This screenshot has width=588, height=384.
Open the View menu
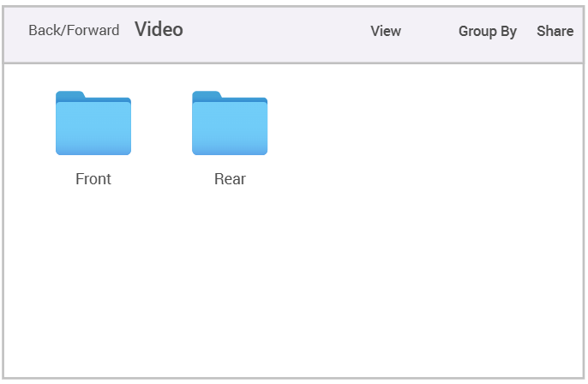(x=386, y=31)
